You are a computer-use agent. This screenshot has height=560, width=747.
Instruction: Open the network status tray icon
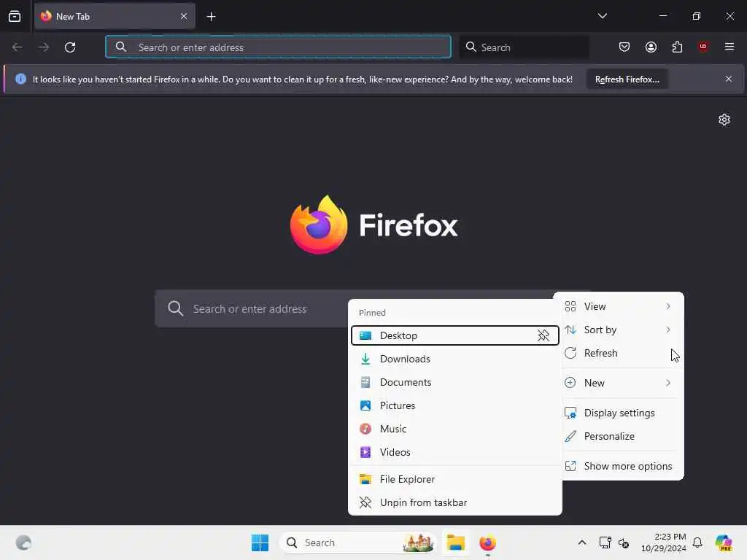click(x=605, y=542)
